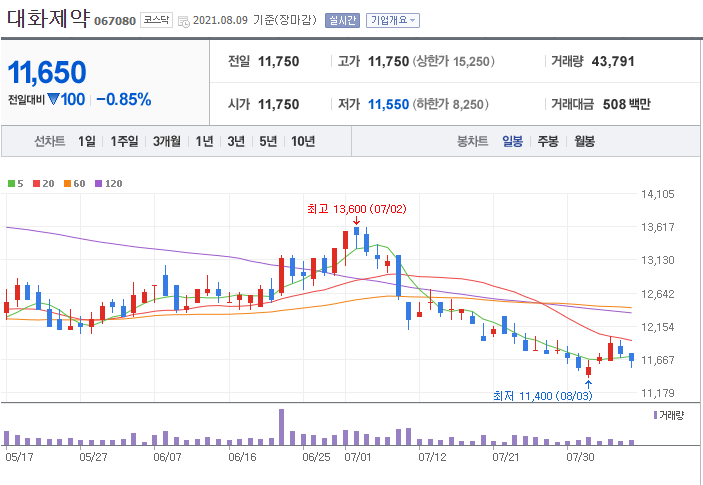Click the 최저 11,400 (08/03) low marker

pyautogui.click(x=542, y=396)
